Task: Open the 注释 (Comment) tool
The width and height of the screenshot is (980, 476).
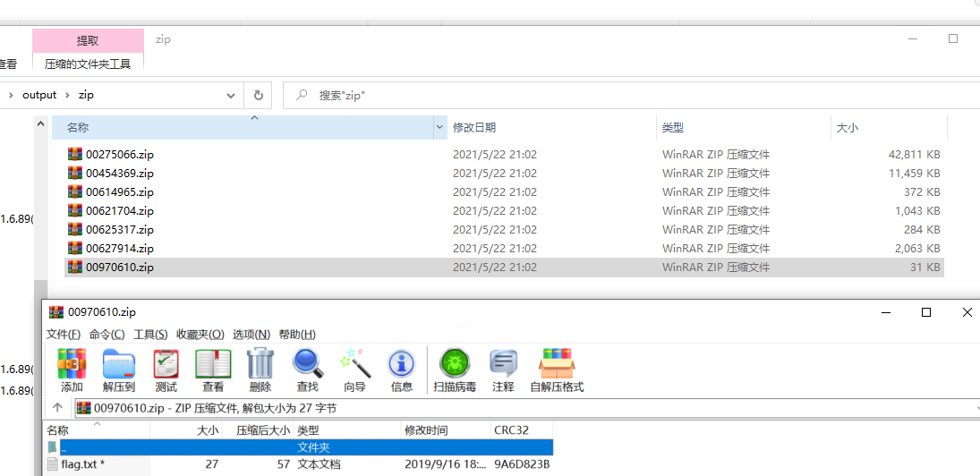Action: 503,370
